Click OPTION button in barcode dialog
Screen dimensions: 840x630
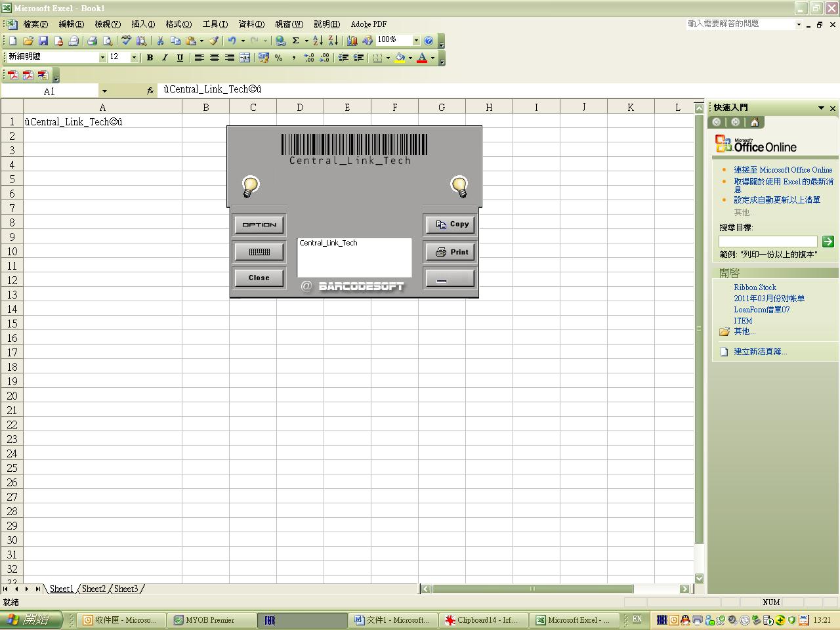coord(259,225)
